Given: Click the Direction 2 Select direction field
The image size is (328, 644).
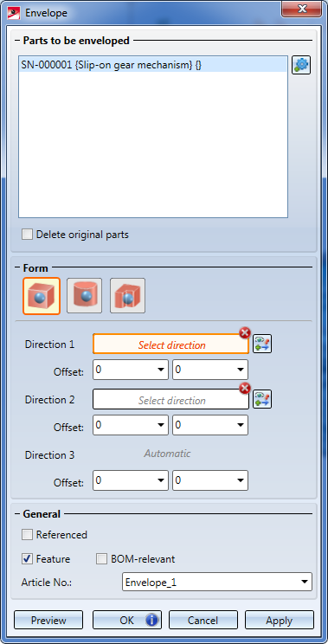Looking at the screenshot, I should tap(170, 400).
